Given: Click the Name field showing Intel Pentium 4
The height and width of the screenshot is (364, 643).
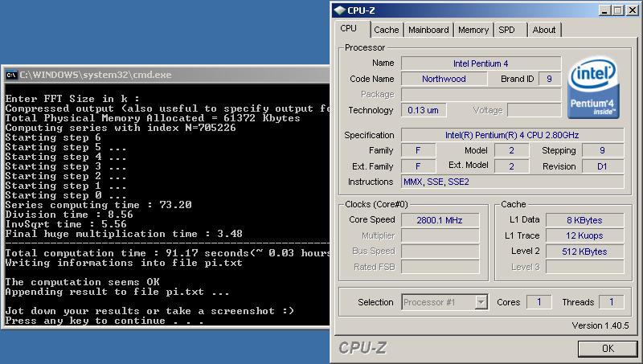Looking at the screenshot, I should coord(481,63).
